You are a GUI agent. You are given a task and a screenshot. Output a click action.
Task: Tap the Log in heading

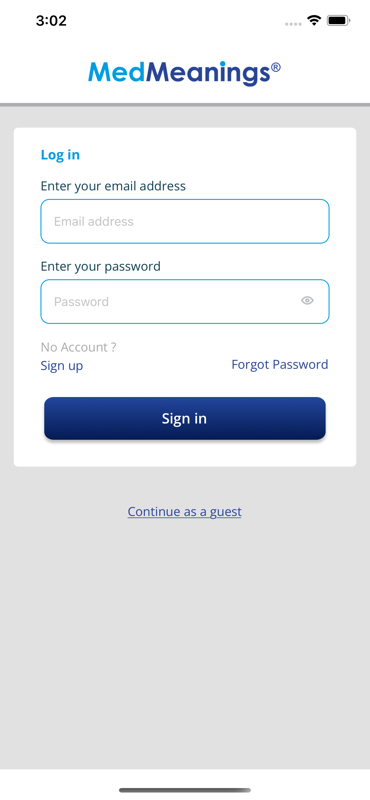(60, 155)
